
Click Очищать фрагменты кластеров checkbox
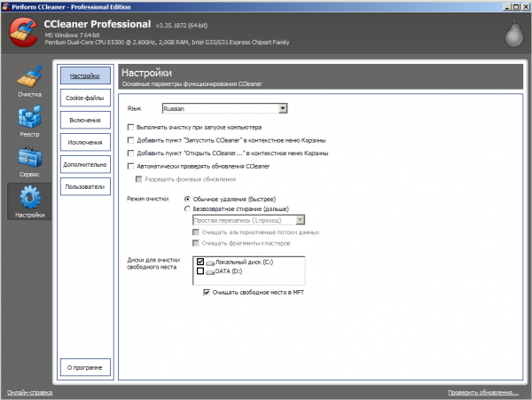196,243
